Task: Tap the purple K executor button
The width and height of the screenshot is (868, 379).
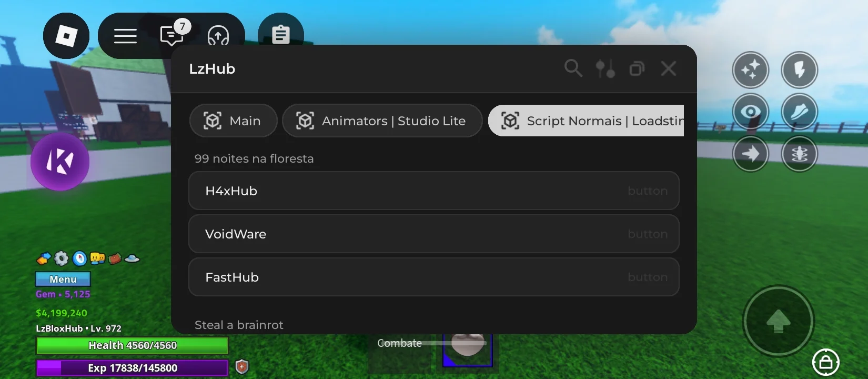Action: [x=60, y=162]
